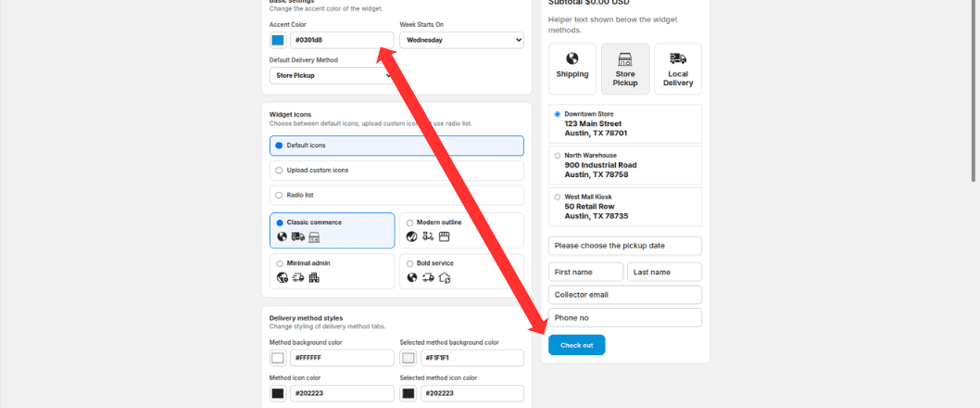Select the Bold service icon set

coord(462,272)
